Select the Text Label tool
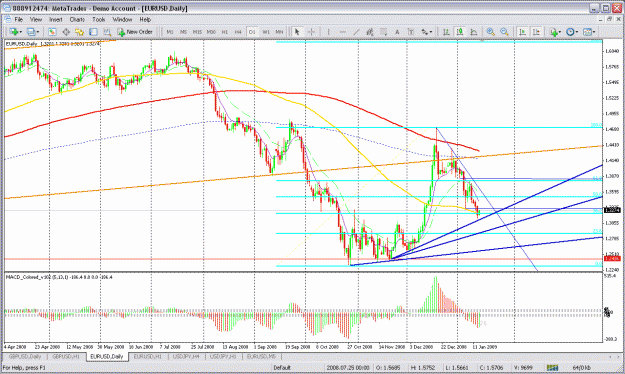Image resolution: width=625 pixels, height=374 pixels. 411,32
